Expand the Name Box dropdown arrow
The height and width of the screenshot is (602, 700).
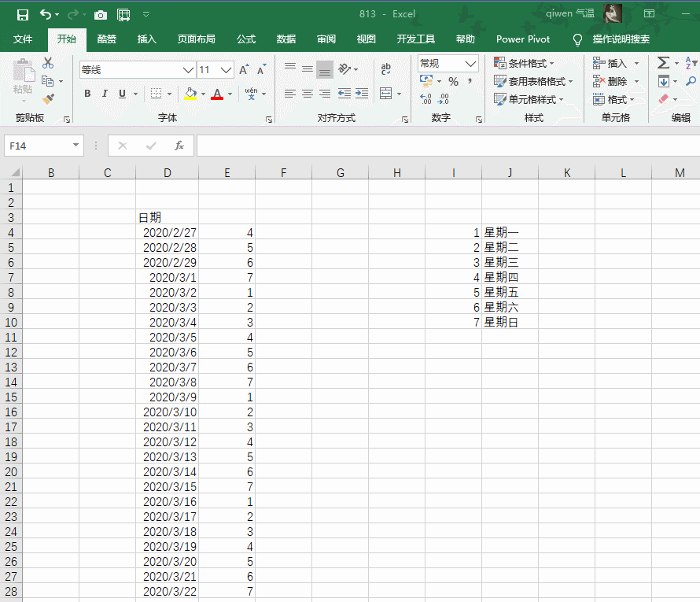[76, 145]
